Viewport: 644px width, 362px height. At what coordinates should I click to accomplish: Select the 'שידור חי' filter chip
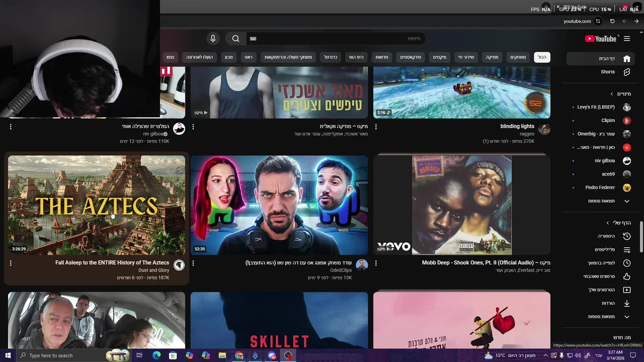466,57
